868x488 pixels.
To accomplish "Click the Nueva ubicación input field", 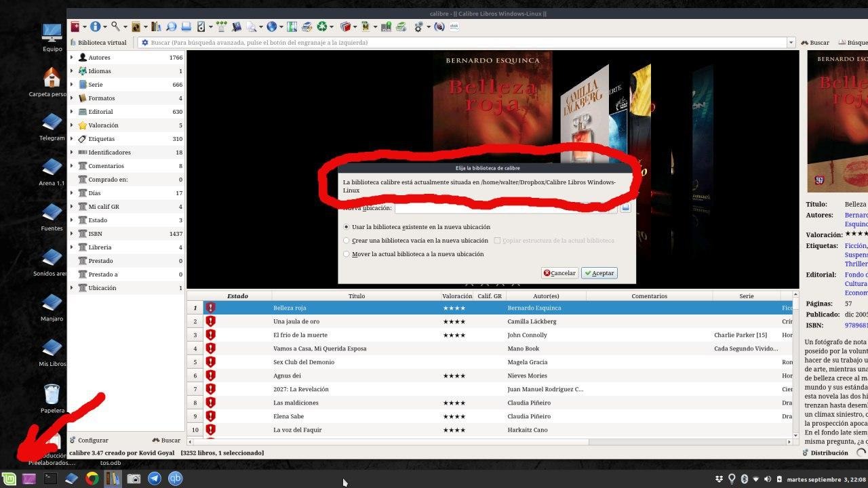I will pos(506,208).
